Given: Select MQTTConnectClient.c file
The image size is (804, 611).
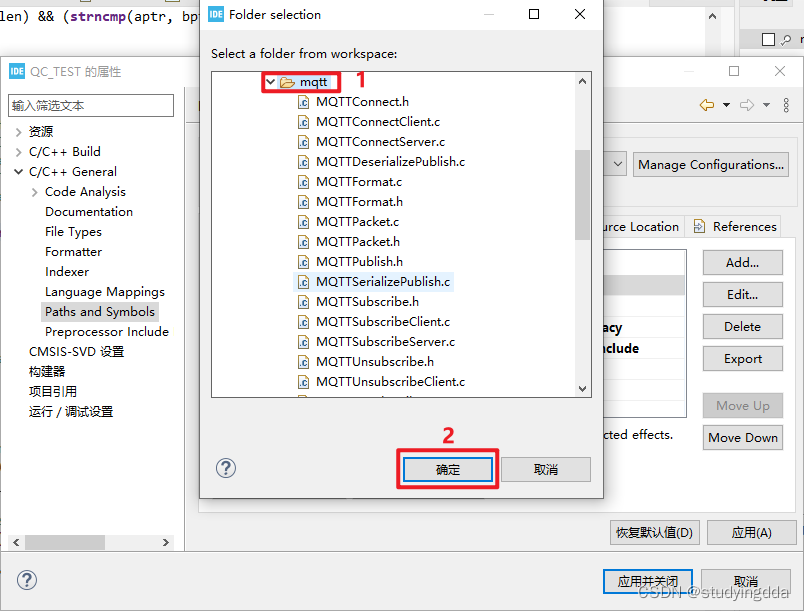Looking at the screenshot, I should point(378,122).
